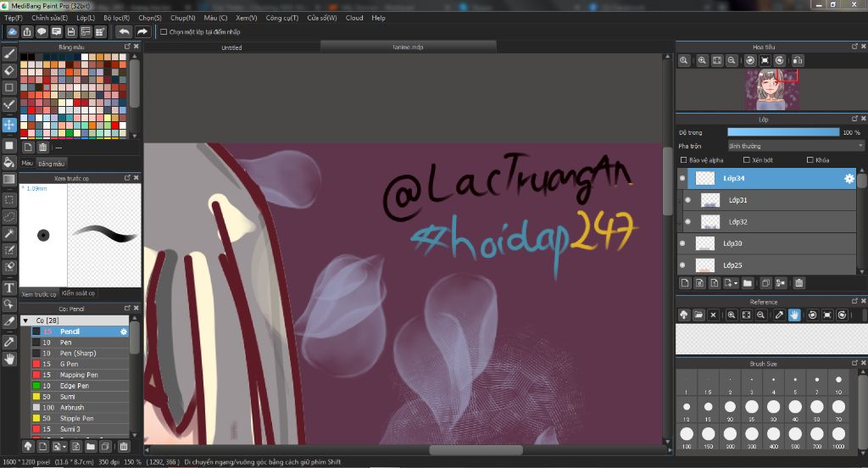Screen dimensions: 868x468
Task: Duplicate the layer in Layers panel
Action: tap(765, 283)
